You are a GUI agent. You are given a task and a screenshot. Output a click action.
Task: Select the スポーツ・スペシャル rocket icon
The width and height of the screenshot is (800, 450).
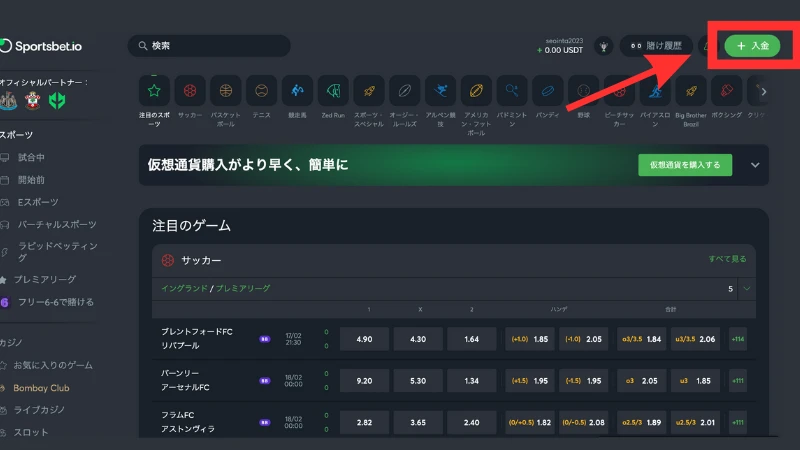369,91
